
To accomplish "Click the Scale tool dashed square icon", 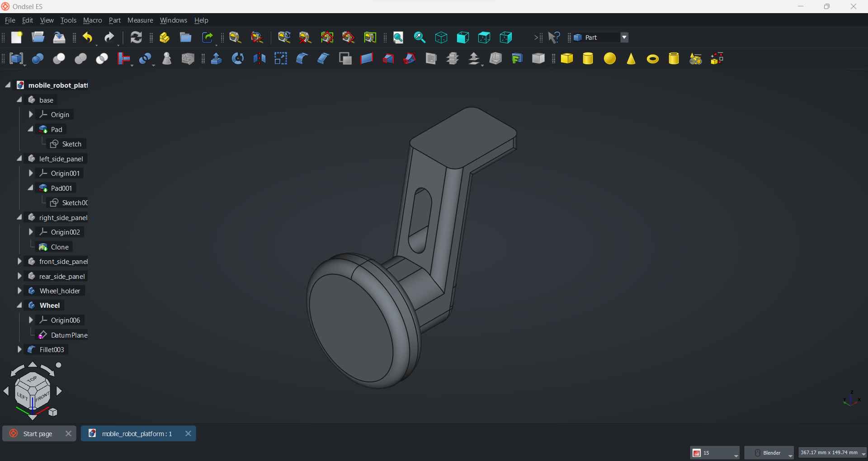I will pyautogui.click(x=281, y=59).
